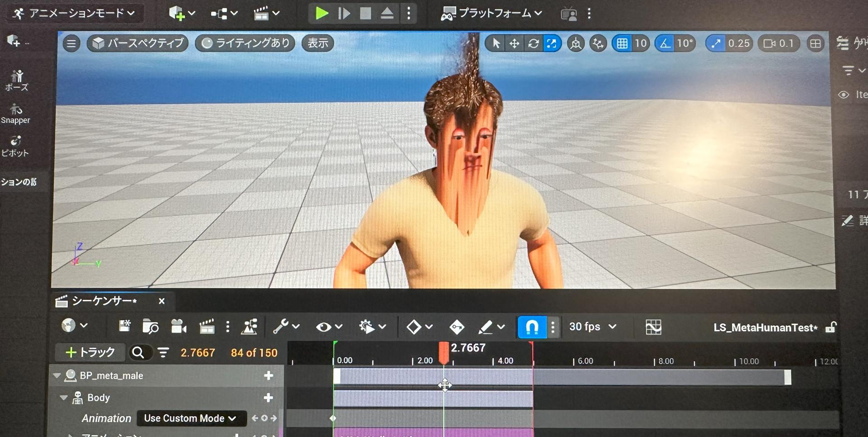The width and height of the screenshot is (868, 437).
Task: Select the translate (move) gizmo tool
Action: (514, 43)
